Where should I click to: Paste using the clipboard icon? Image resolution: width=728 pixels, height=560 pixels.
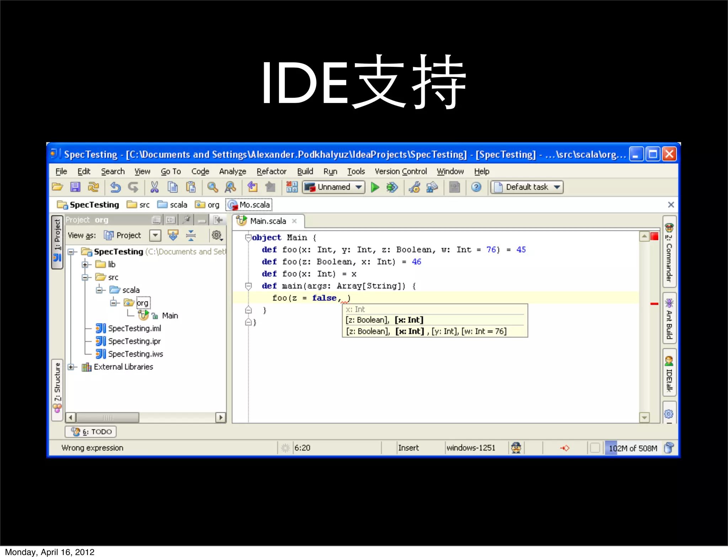coord(191,187)
